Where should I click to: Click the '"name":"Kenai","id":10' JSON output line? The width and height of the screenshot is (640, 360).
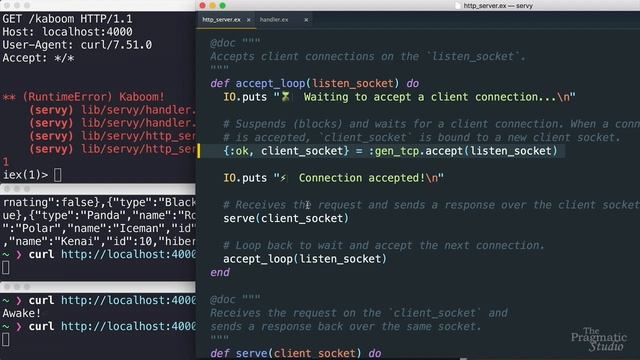point(99,242)
